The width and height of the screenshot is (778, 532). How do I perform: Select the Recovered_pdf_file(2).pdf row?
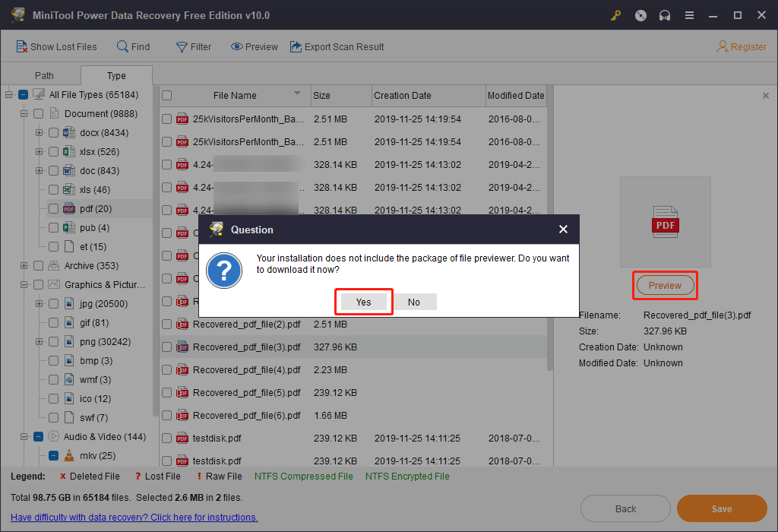coord(353,324)
